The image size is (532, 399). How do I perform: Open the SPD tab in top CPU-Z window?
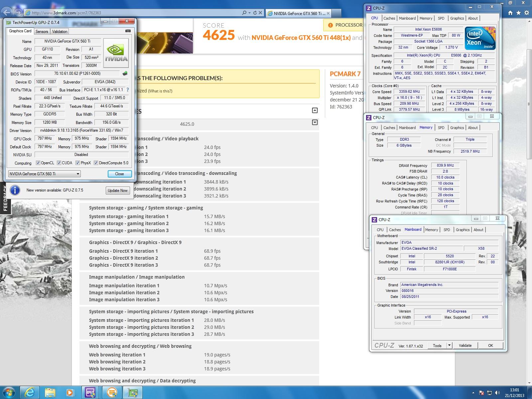(x=441, y=18)
